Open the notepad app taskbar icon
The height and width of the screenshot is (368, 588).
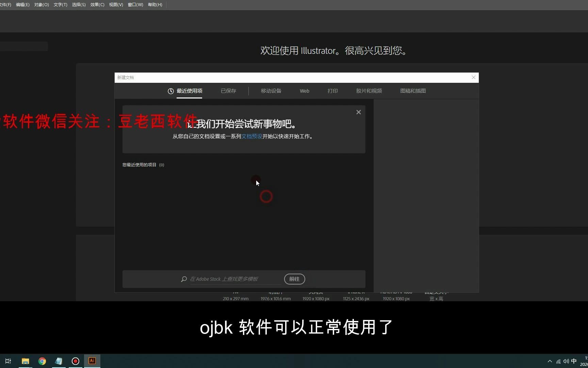pos(59,361)
